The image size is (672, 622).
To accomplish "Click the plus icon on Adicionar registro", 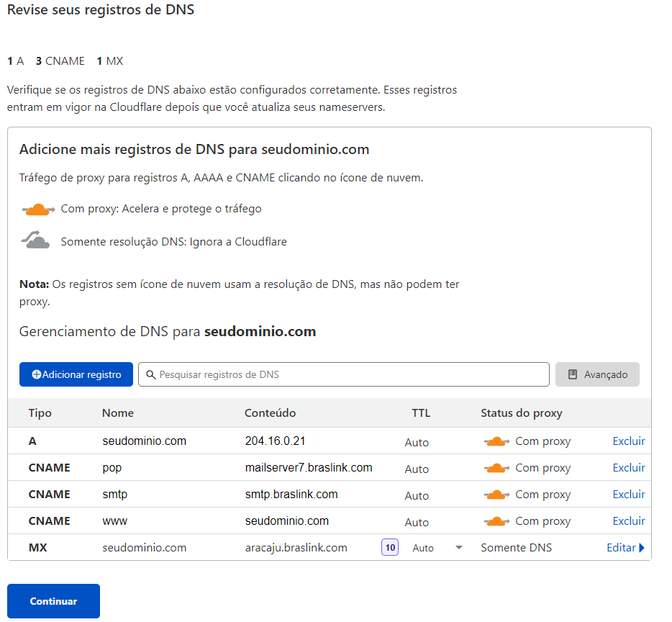I will tap(37, 374).
